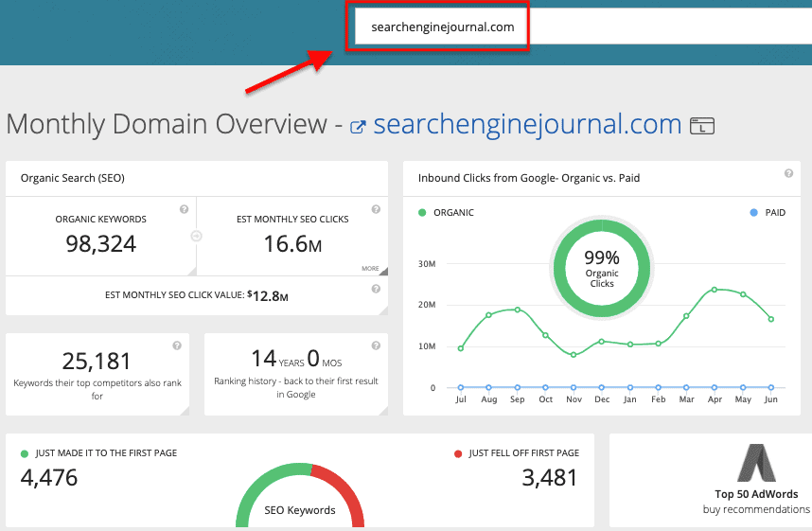
Task: Toggle ORGANIC series in chart legend
Action: click(446, 212)
